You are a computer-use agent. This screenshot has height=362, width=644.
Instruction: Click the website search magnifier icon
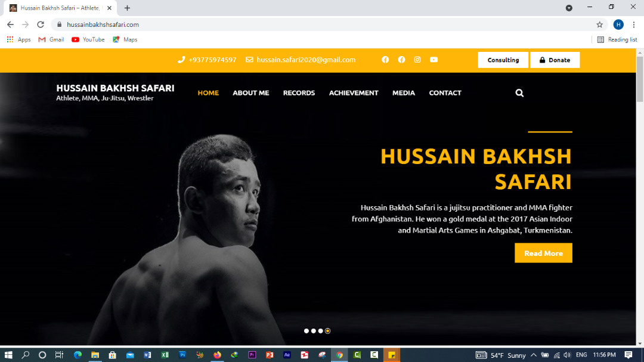coord(519,93)
